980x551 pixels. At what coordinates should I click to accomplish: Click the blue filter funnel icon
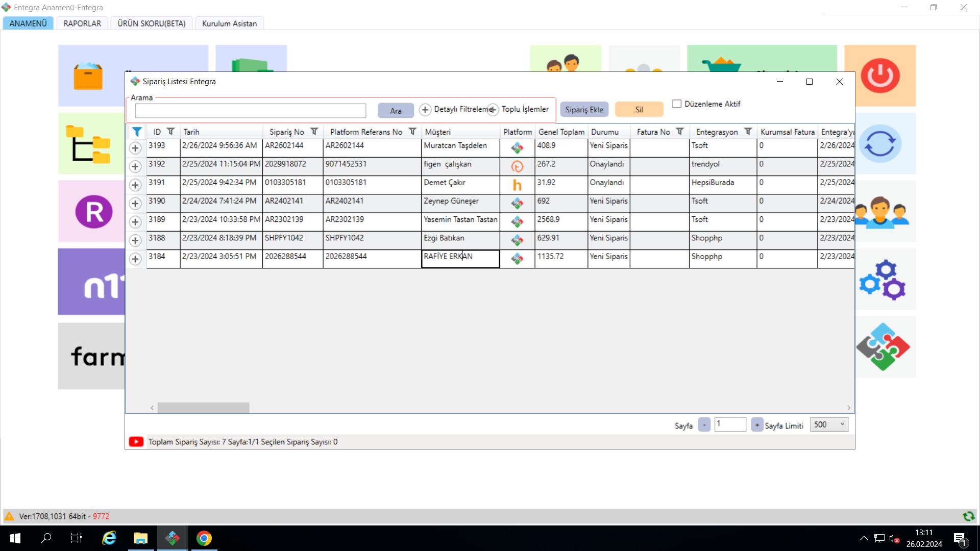coord(137,132)
